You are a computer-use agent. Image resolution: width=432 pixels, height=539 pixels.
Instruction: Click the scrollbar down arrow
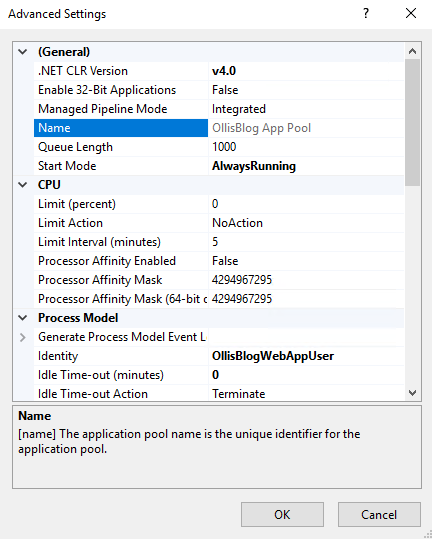[412, 393]
